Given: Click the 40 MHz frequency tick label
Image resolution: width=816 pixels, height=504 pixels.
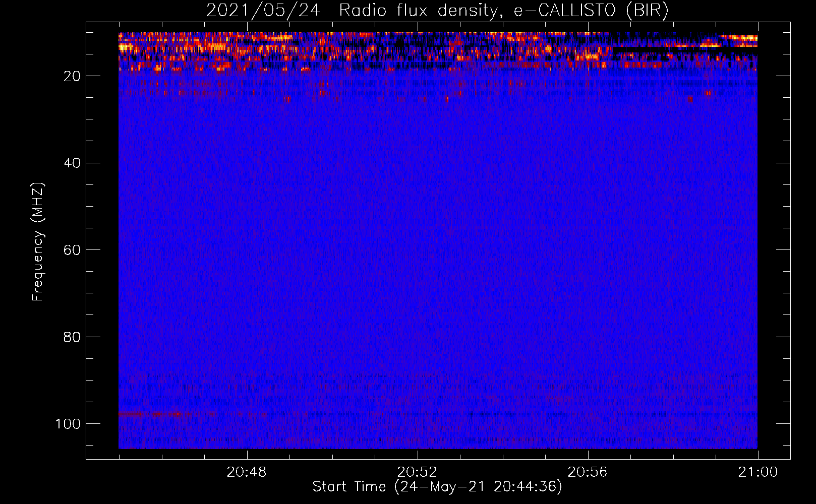Looking at the screenshot, I should (72, 163).
